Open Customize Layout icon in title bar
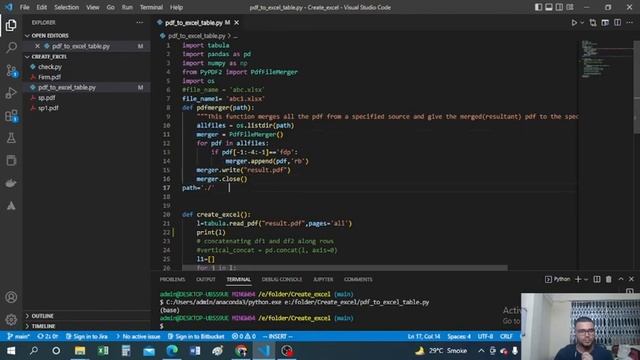This screenshot has height=360, width=640. click(570, 7)
